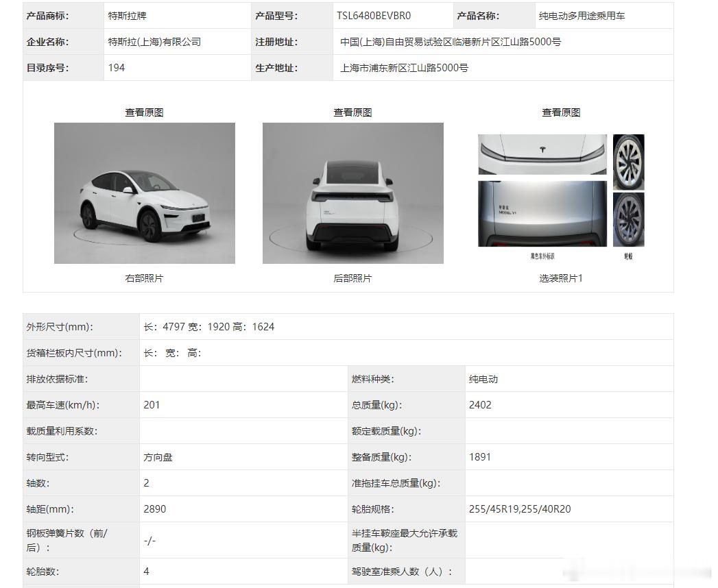Open the 查看原图 link above the right-side car photo

[x=144, y=112]
